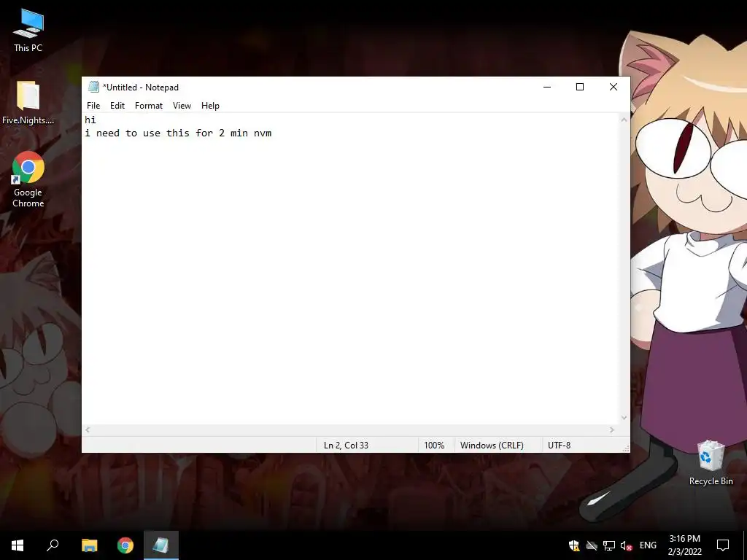
Task: Click the horizontal scrollbar left arrow
Action: (x=88, y=430)
